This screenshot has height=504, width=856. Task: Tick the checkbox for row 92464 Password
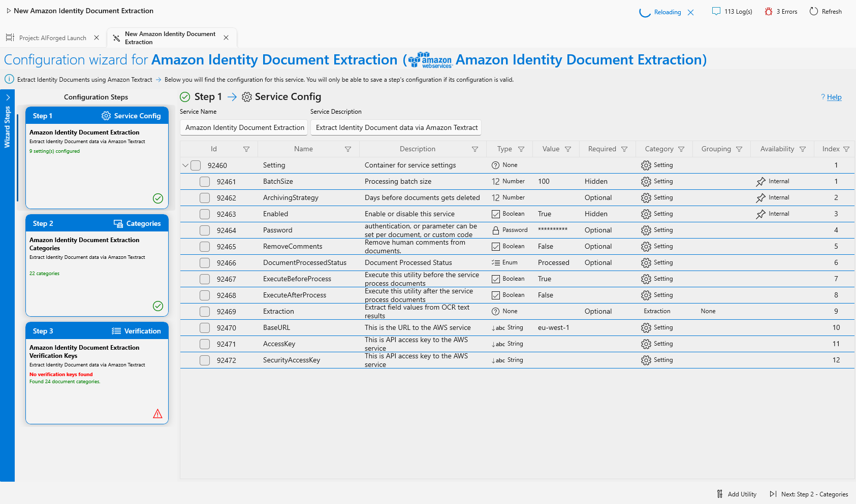coord(205,230)
